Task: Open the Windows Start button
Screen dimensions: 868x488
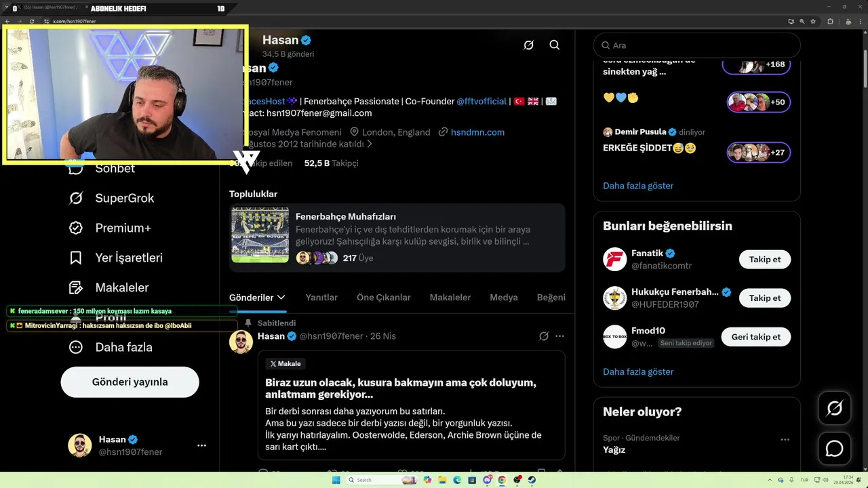Action: tap(336, 480)
